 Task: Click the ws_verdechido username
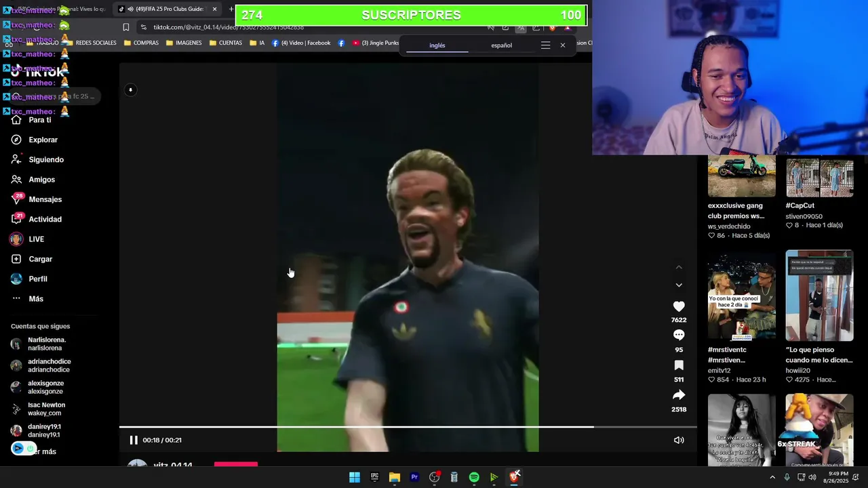point(729,226)
